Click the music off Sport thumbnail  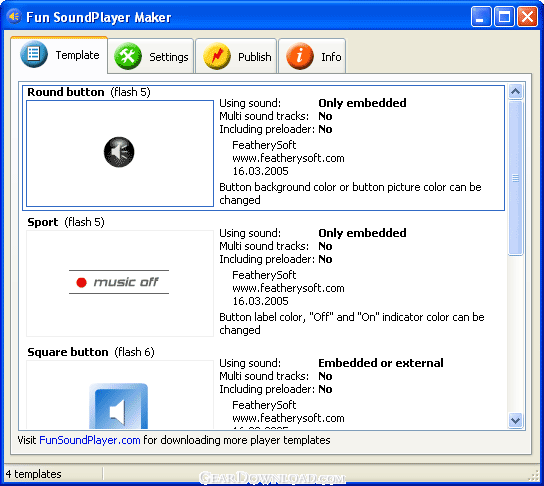pos(120,283)
